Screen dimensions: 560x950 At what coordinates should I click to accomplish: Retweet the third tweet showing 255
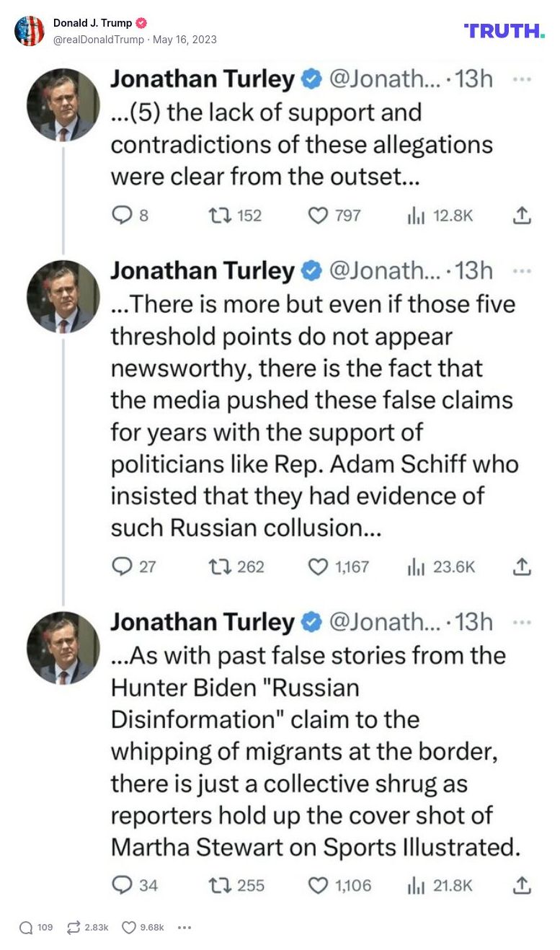click(x=217, y=885)
